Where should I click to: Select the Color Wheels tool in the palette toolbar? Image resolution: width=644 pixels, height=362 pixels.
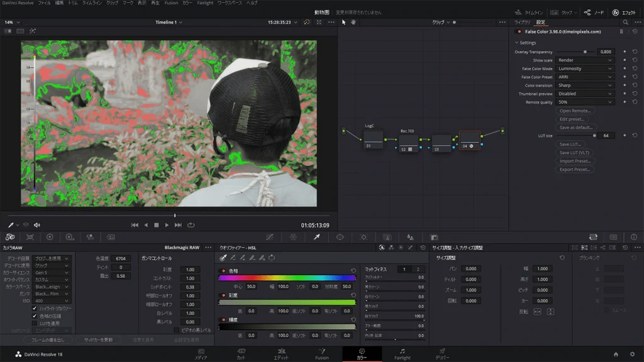50,237
